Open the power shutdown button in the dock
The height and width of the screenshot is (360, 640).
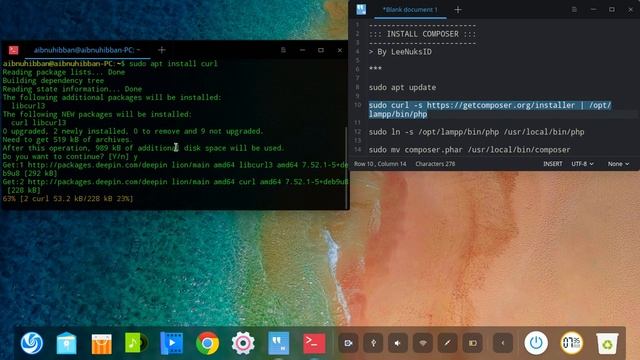[x=536, y=343]
